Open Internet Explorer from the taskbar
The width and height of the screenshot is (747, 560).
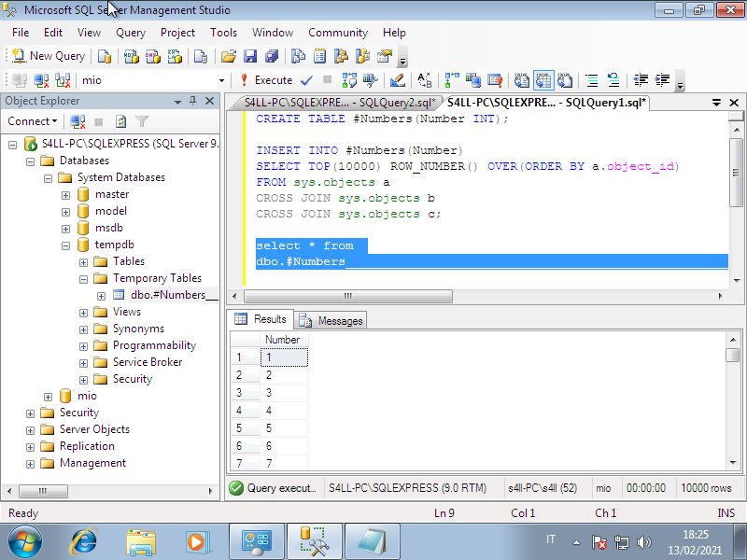(83, 541)
